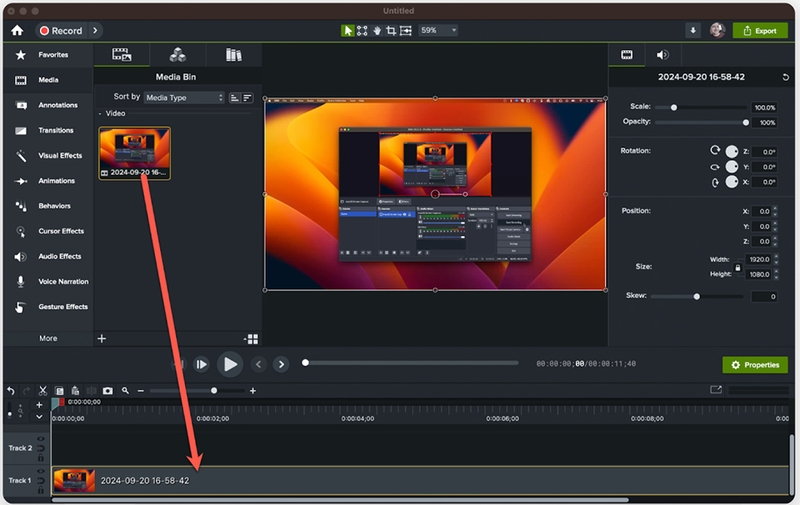Click the Annotations callout icon
Image resolution: width=800 pixels, height=505 pixels.
21,105
